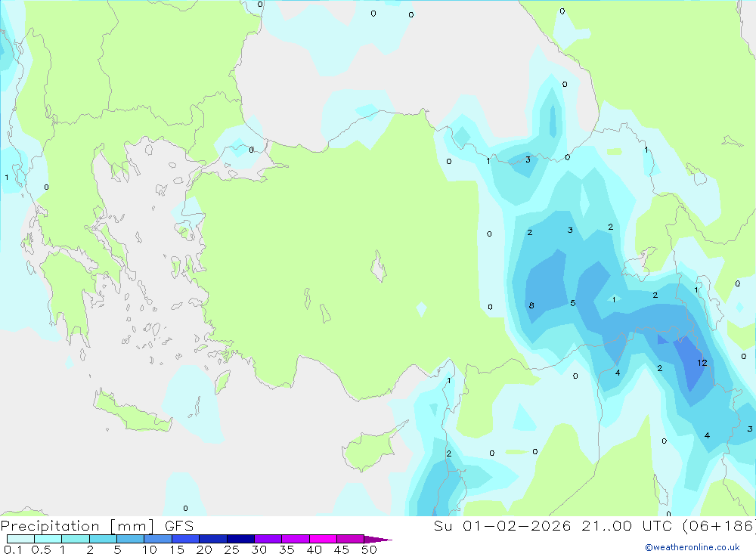Viewport: 756px width, 554px height.
Task: Click the '8' precipitation value on the map
Action: tap(531, 305)
